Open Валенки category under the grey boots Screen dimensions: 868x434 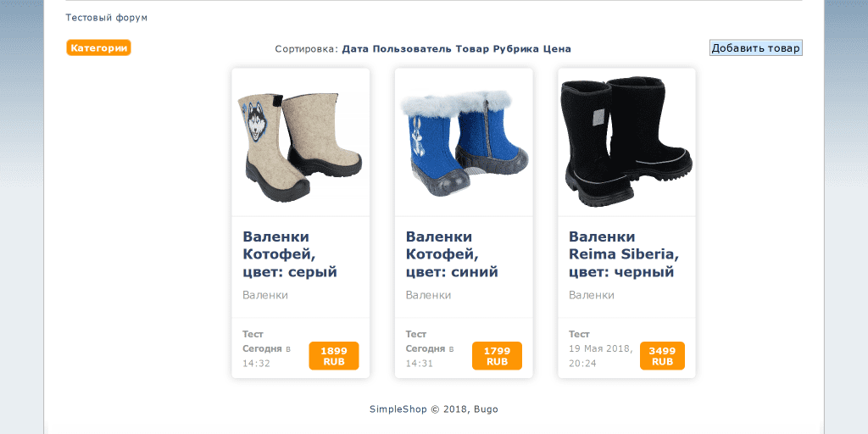(265, 295)
